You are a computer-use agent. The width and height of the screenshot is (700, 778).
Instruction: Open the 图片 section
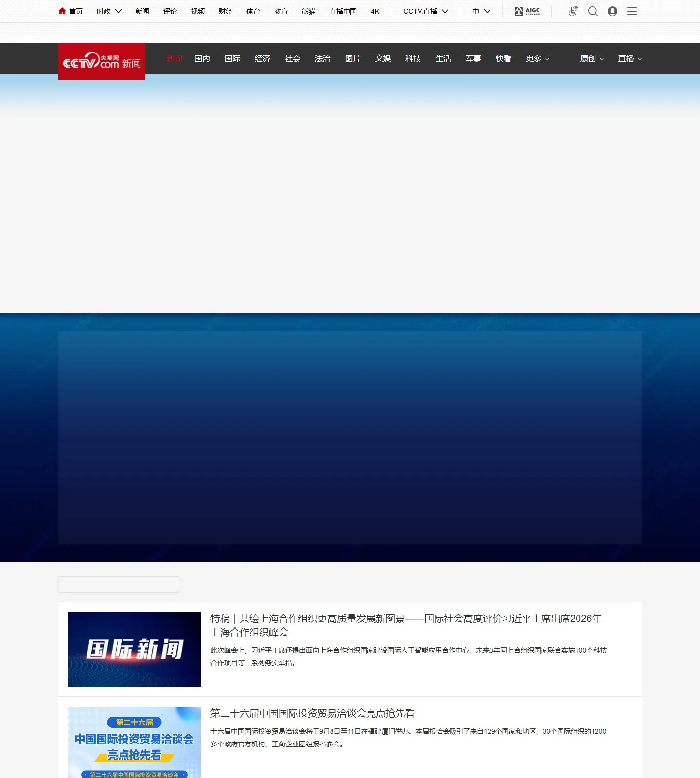click(x=353, y=59)
